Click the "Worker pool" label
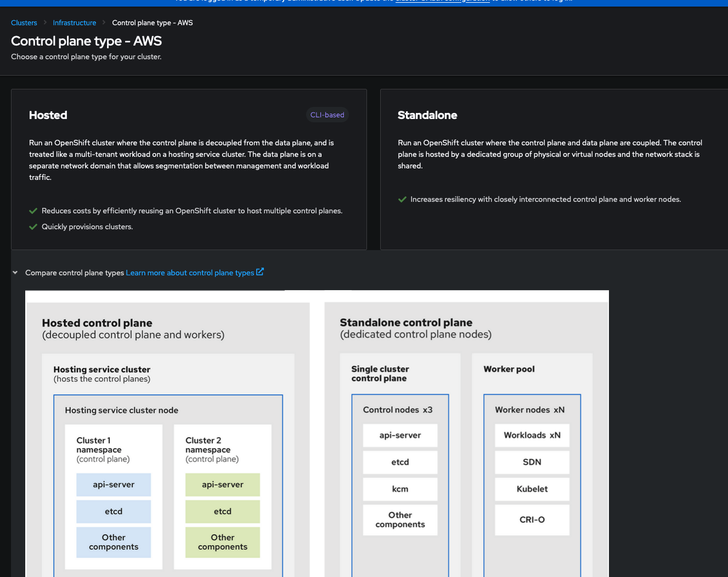 coord(509,369)
